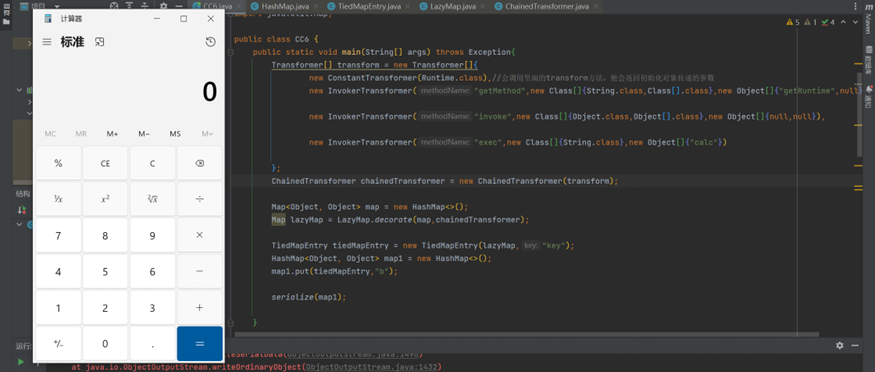
Task: Open the Calculator navigation hamburger menu
Action: (x=47, y=42)
